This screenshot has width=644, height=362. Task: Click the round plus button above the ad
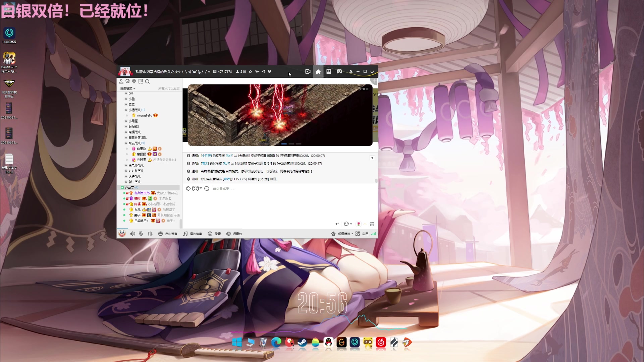click(374, 81)
